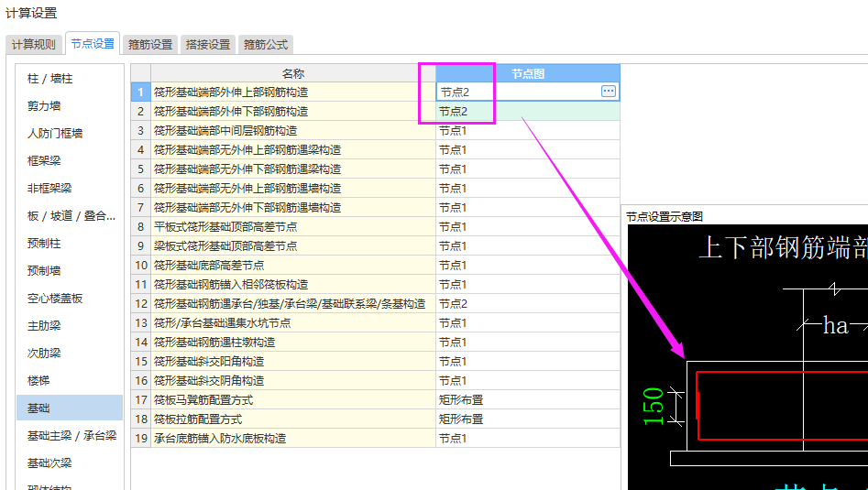Switch to the 计算规则 tab
This screenshot has width=868, height=490.
click(x=34, y=45)
